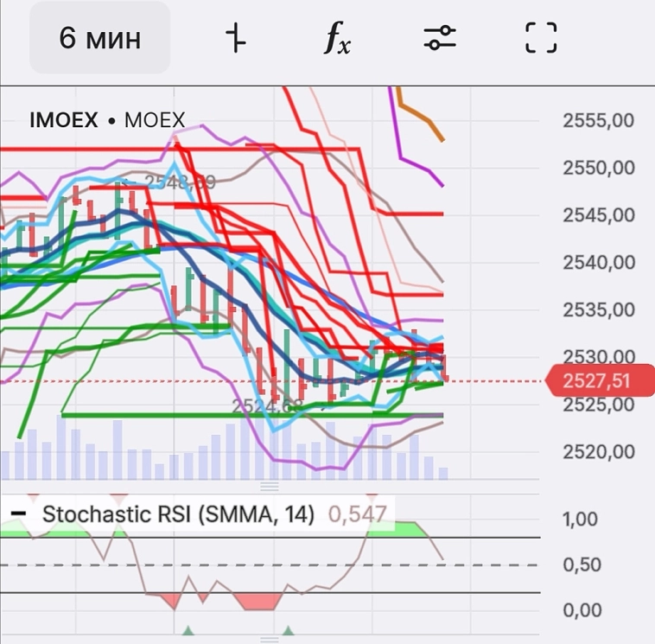This screenshot has height=644, width=655.
Task: Open the 6 мин timeframe selector
Action: tap(99, 39)
